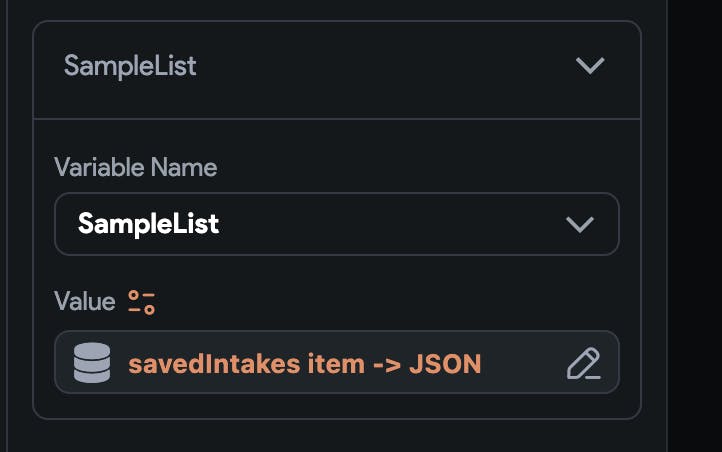Click the Variable Name label

(x=135, y=167)
